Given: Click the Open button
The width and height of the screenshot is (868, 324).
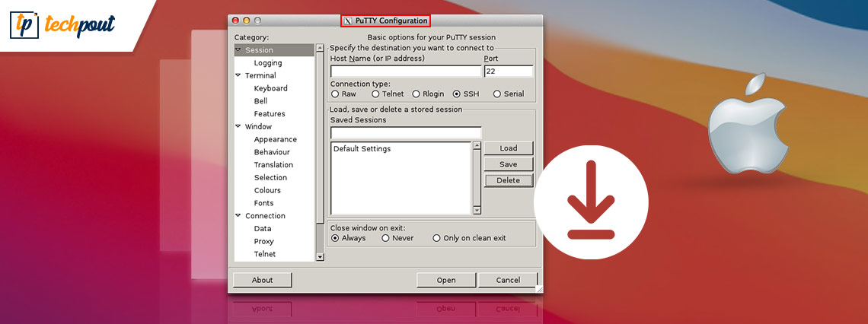Looking at the screenshot, I should [x=445, y=280].
